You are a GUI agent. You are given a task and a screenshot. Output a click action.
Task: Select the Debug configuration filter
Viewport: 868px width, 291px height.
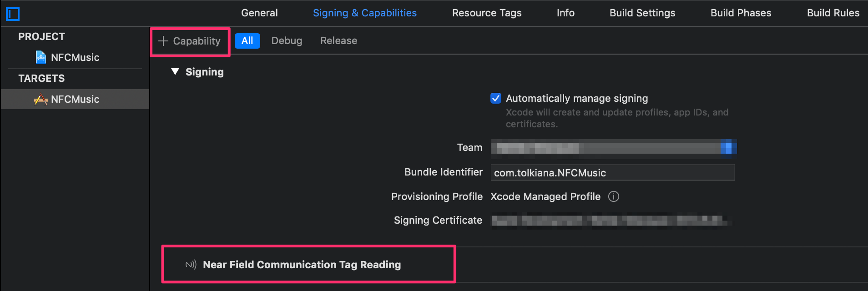(x=287, y=41)
